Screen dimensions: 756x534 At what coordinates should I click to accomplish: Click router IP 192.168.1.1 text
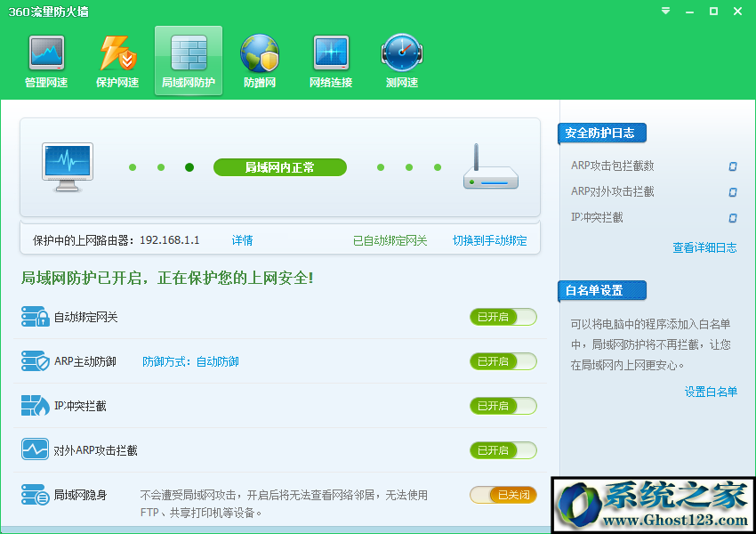(170, 240)
